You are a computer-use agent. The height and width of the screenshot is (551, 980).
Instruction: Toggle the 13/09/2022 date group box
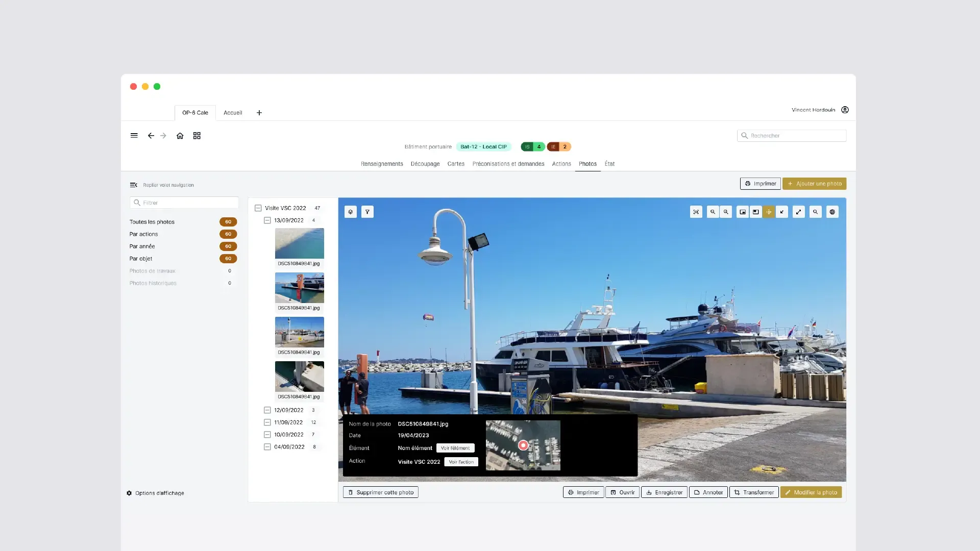click(x=267, y=220)
